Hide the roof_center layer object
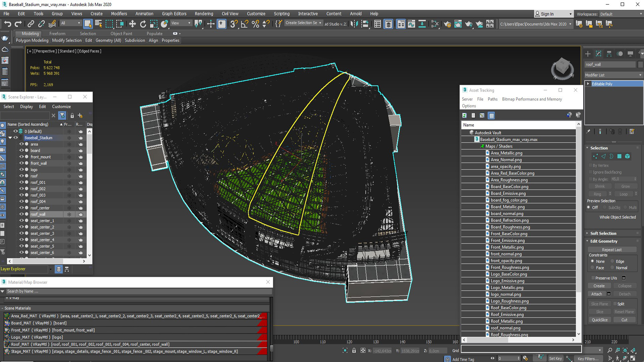 click(21, 208)
